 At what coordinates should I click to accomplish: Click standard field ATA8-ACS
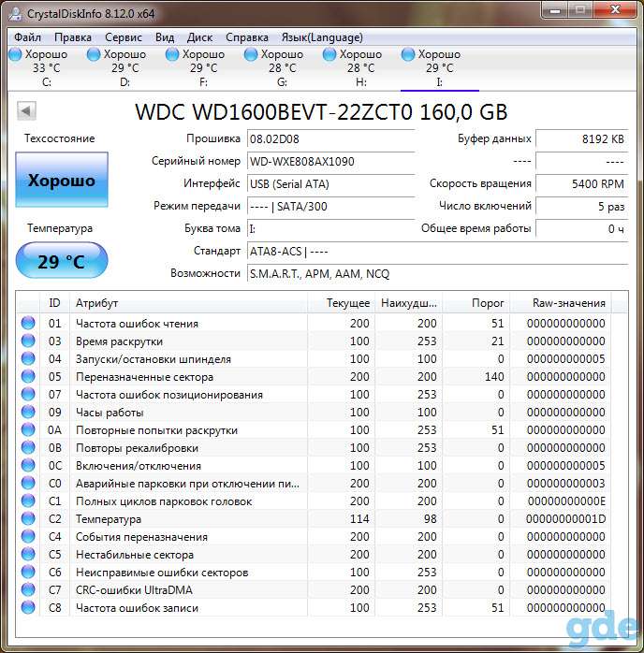(x=437, y=252)
